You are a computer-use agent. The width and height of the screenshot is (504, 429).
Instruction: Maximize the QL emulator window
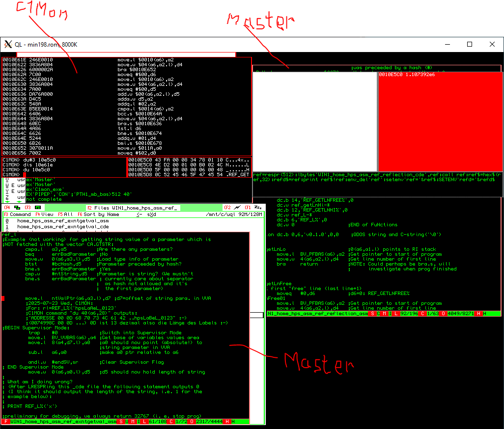[470, 44]
